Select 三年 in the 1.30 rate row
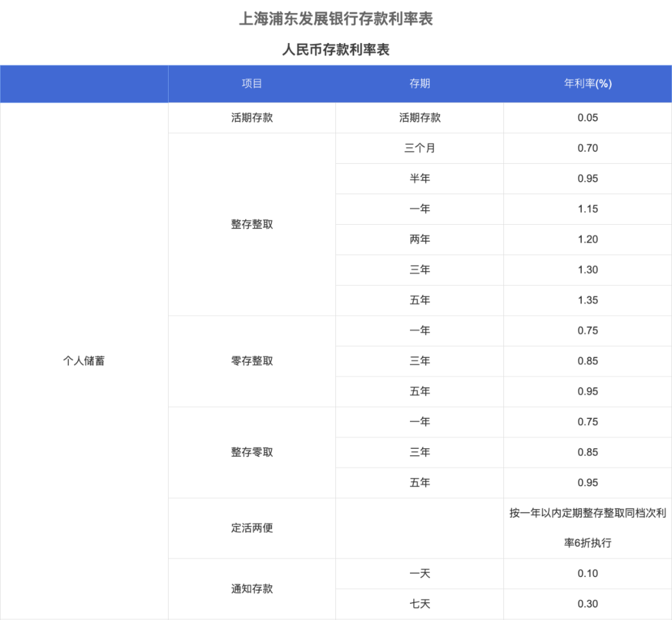 point(419,270)
